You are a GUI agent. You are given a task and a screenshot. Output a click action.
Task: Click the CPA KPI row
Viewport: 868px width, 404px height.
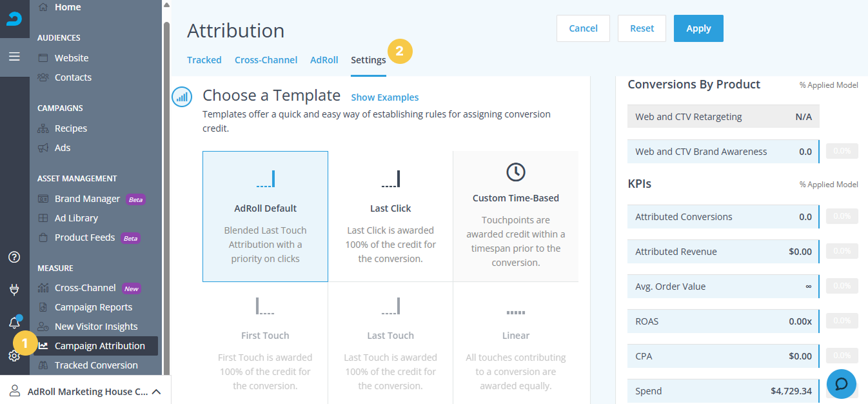click(x=724, y=356)
